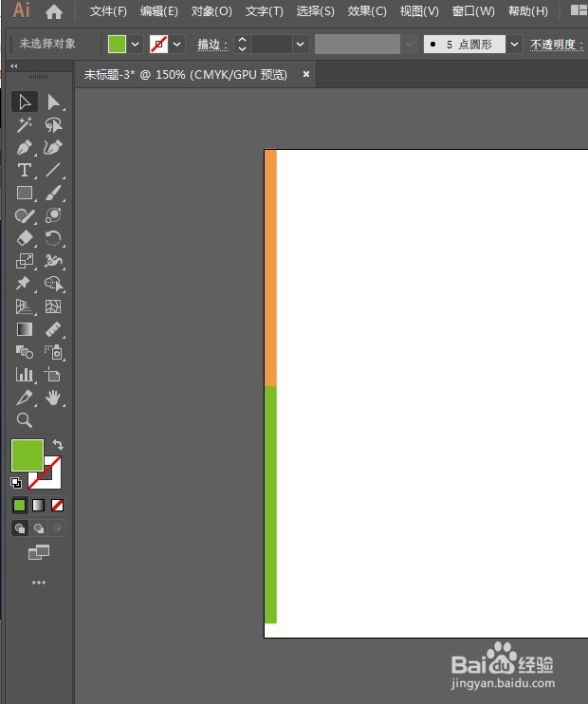Screen dimensions: 588x704
Task: Click the Home icon
Action: pos(54,11)
